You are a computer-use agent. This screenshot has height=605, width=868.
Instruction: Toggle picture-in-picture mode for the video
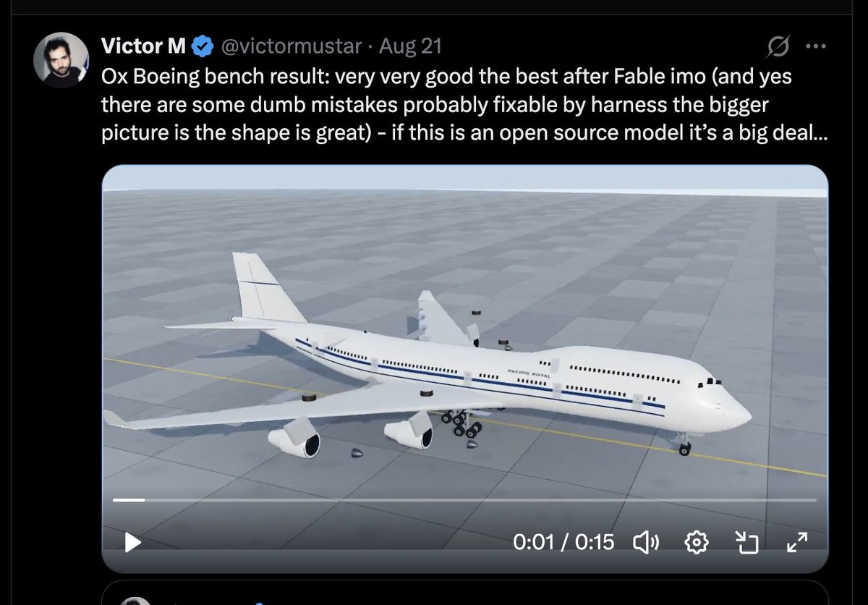746,542
